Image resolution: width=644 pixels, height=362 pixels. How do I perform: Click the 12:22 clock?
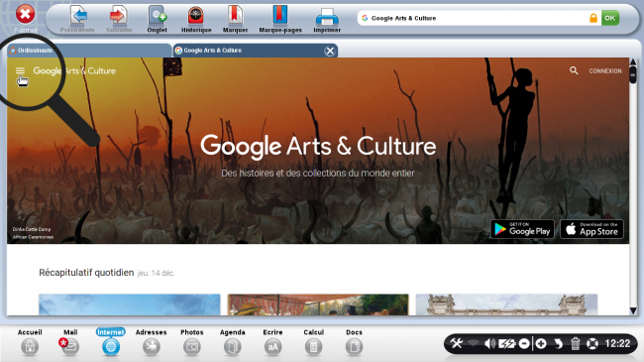coord(617,343)
